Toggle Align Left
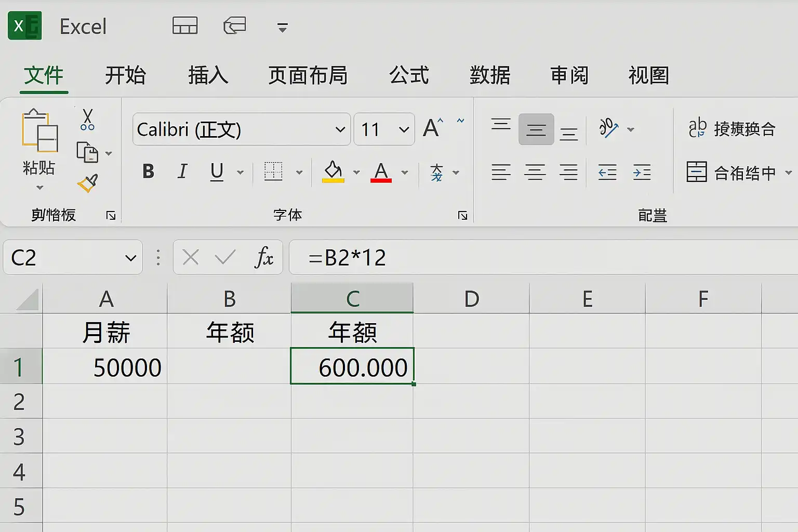The width and height of the screenshot is (798, 532). tap(501, 172)
